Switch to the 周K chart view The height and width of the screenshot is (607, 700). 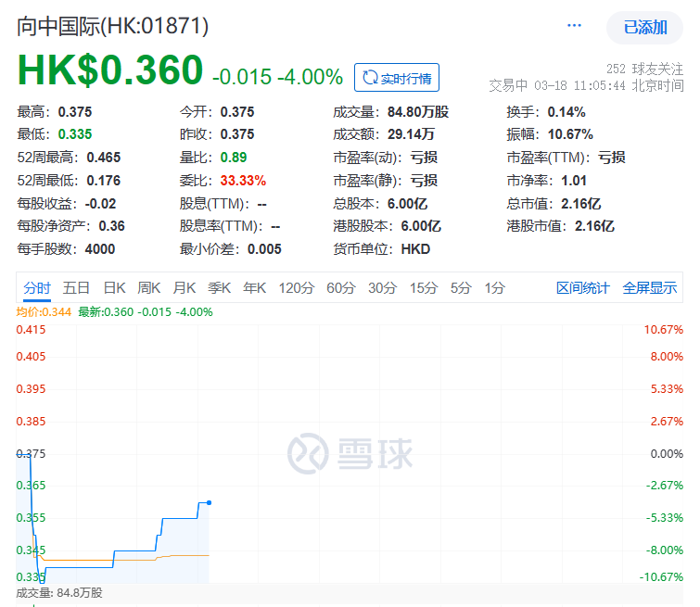[149, 288]
